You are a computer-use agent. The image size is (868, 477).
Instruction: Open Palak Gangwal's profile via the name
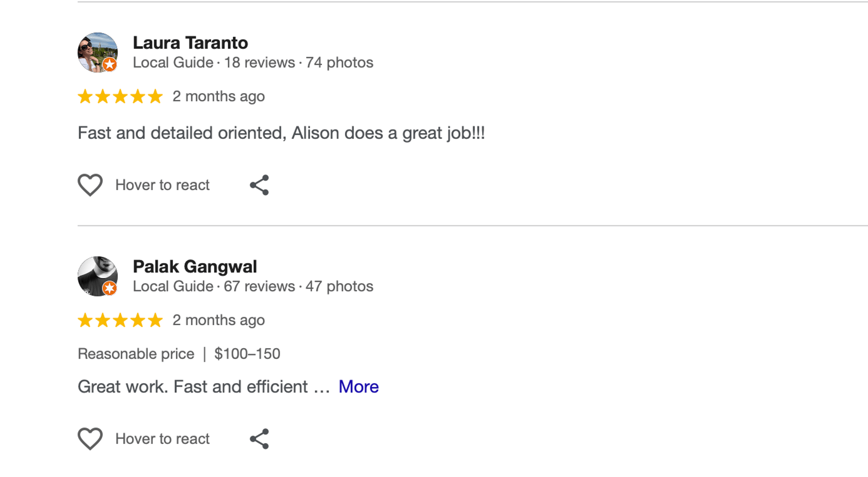pyautogui.click(x=195, y=267)
